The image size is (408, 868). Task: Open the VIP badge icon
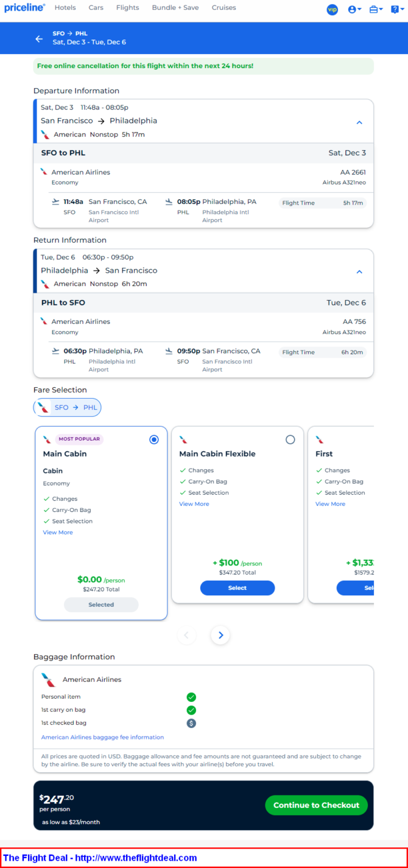coord(332,10)
